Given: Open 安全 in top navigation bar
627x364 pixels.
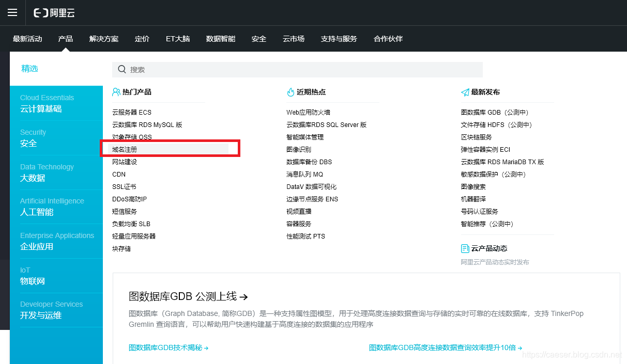Looking at the screenshot, I should (259, 39).
